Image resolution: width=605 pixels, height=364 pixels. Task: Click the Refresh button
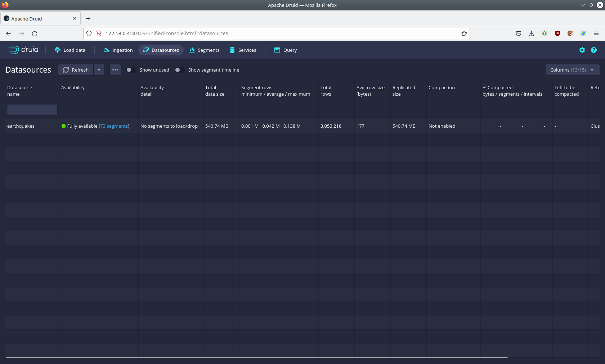(x=76, y=70)
